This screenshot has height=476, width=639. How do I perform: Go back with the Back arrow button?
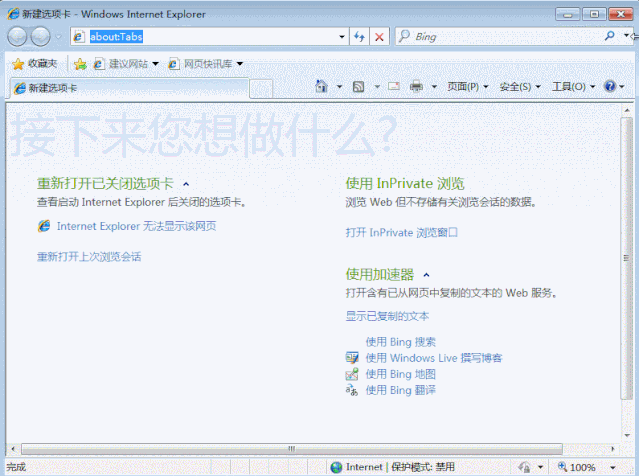(17, 37)
